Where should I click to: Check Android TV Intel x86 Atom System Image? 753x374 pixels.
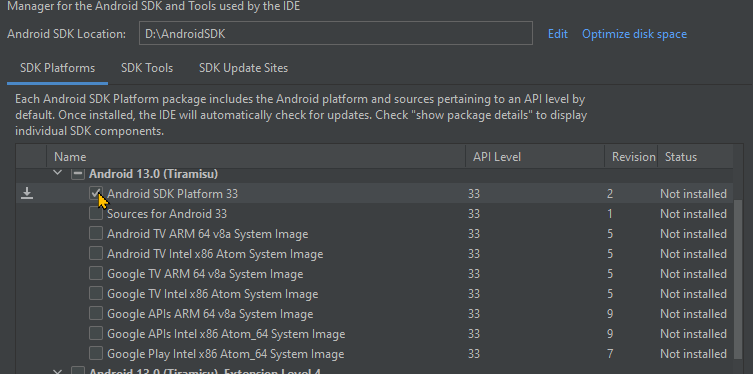96,253
